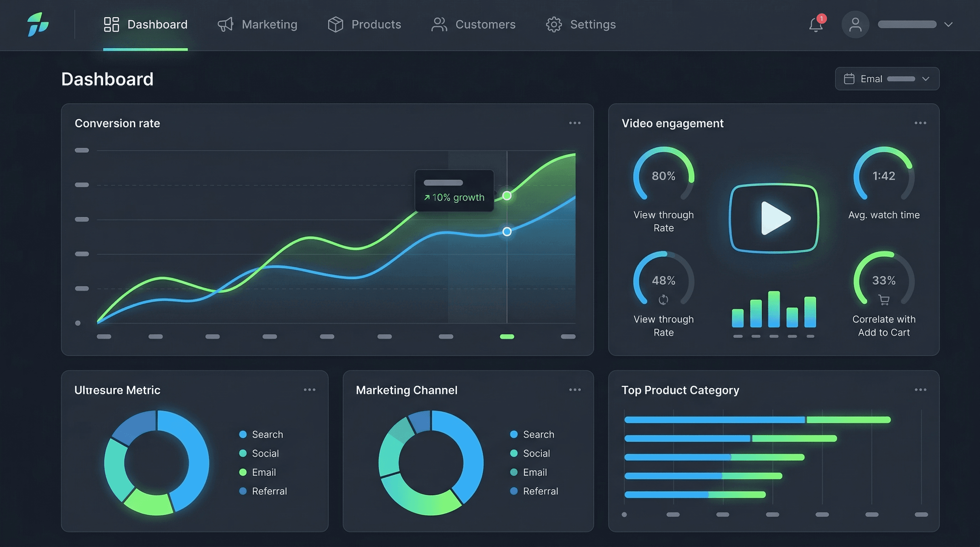Click the app logo in top left
Viewport: 980px width, 547px height.
pos(37,24)
